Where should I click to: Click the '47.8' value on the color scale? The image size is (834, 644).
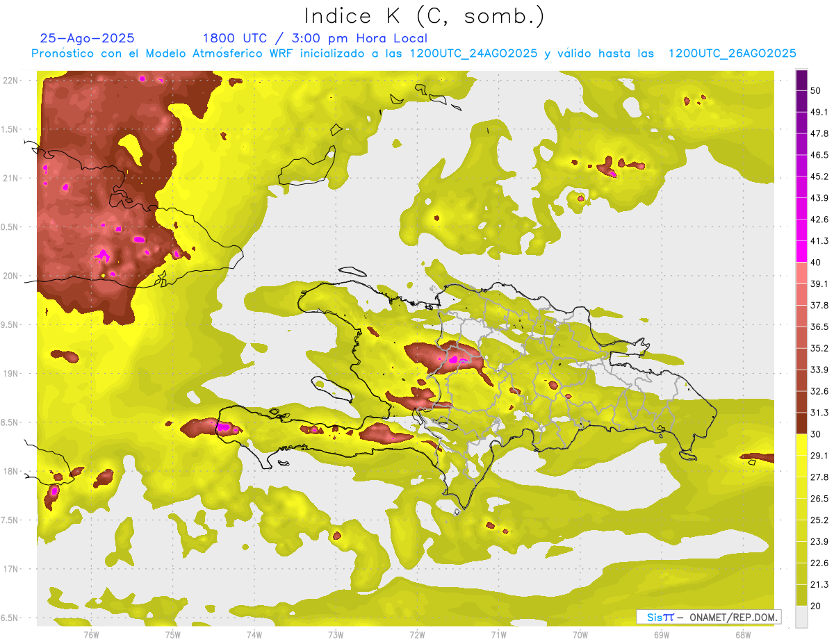819,133
